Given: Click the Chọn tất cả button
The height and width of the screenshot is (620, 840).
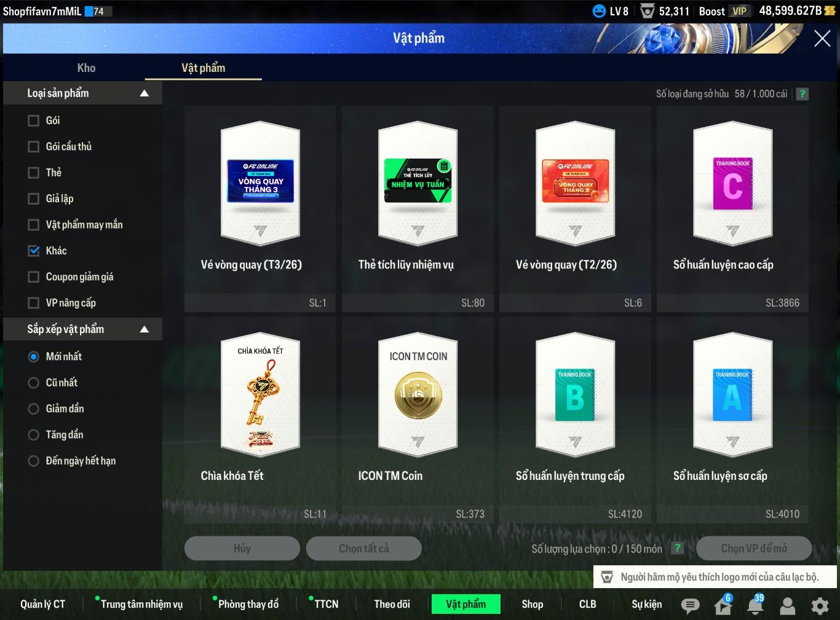Looking at the screenshot, I should click(363, 548).
